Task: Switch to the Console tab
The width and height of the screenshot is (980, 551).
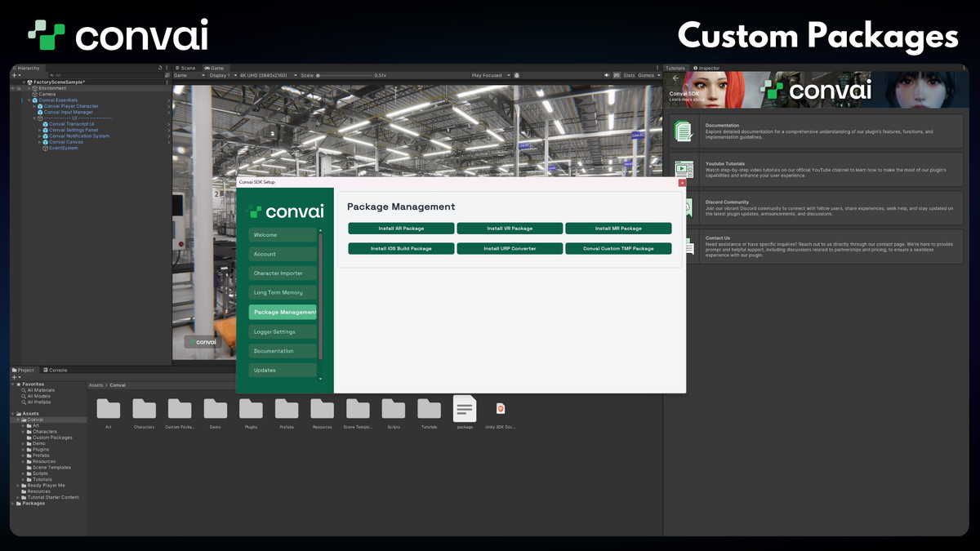Action: [55, 370]
